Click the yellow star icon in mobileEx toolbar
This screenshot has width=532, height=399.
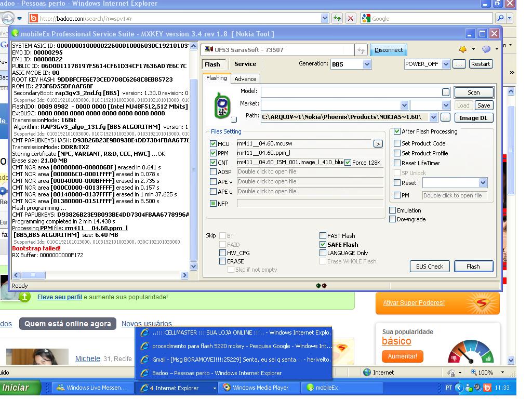[x=463, y=49]
